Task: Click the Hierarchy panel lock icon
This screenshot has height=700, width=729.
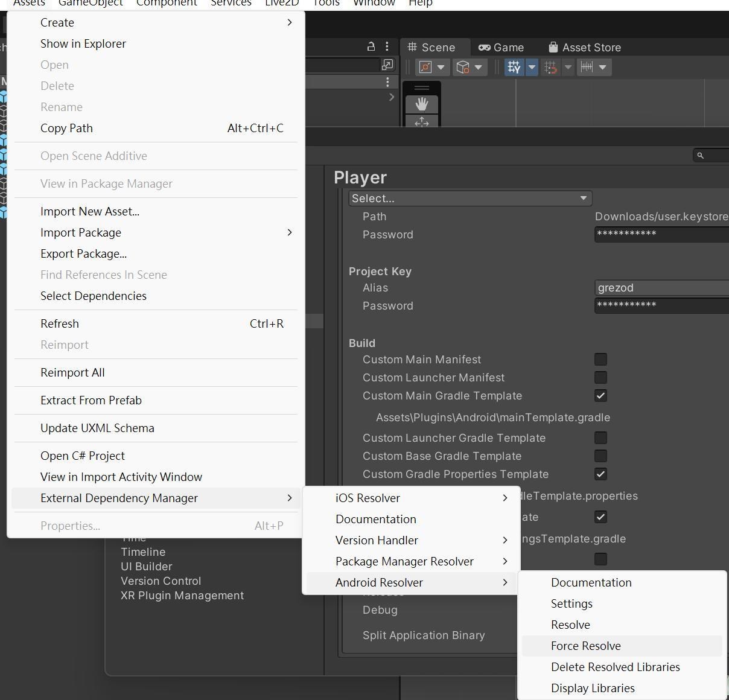Action: (371, 46)
